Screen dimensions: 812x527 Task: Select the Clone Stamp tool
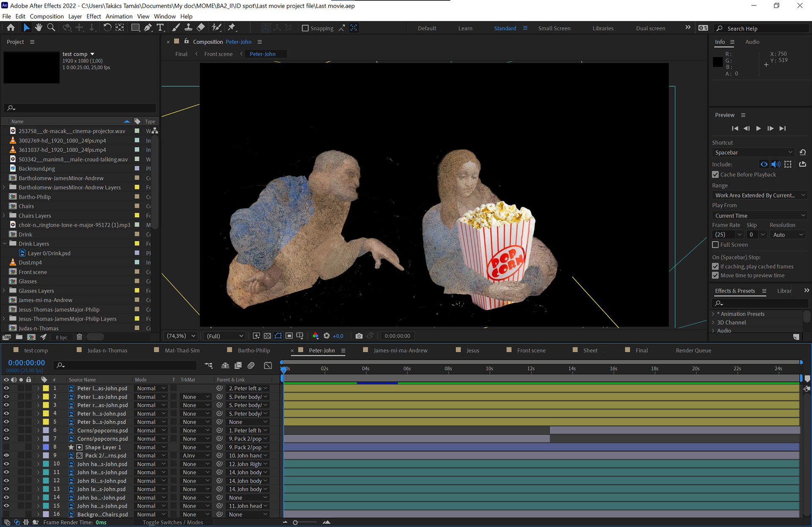(189, 28)
